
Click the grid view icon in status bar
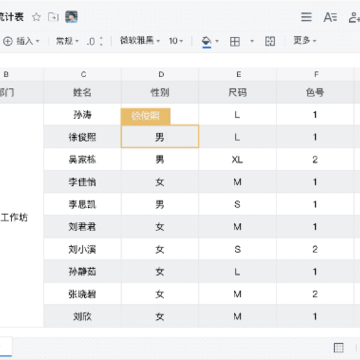point(339,348)
